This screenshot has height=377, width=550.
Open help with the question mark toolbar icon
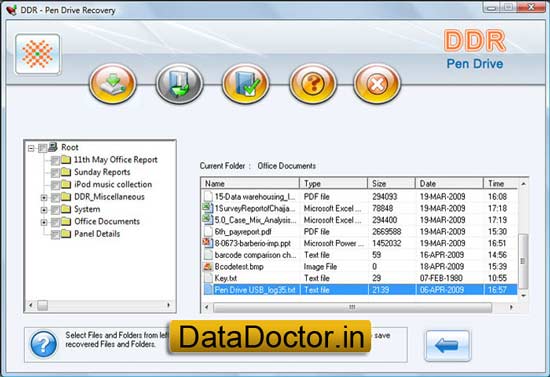(x=313, y=84)
